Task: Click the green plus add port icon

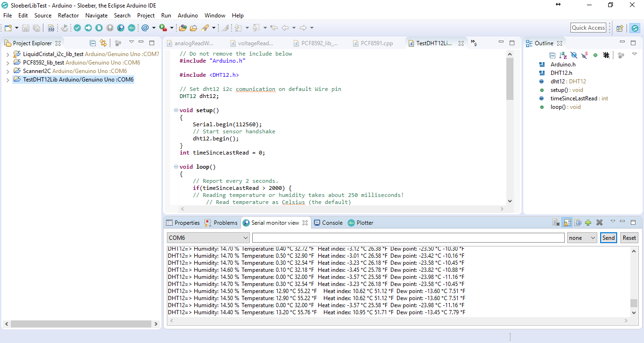Action: click(588, 222)
